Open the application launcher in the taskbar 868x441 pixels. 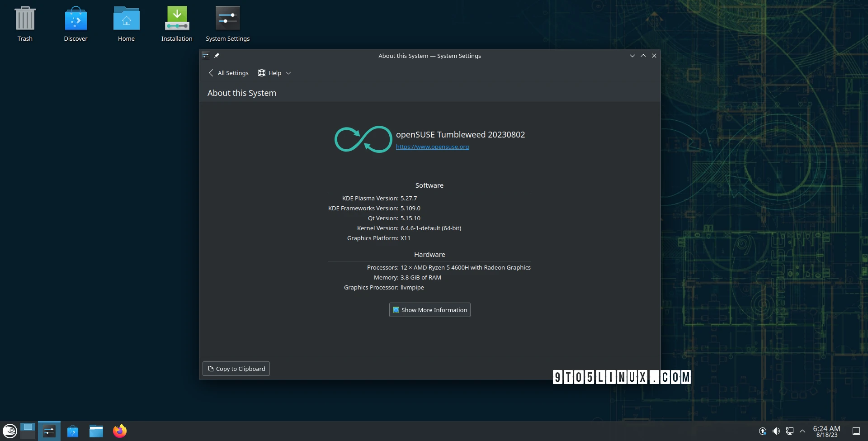coord(9,431)
